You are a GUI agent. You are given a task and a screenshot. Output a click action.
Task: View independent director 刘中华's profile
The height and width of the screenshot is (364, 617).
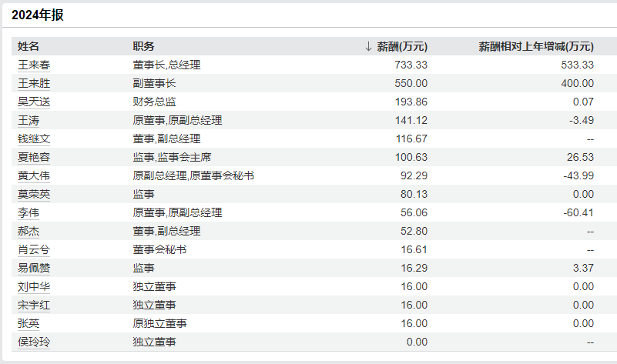[34, 286]
